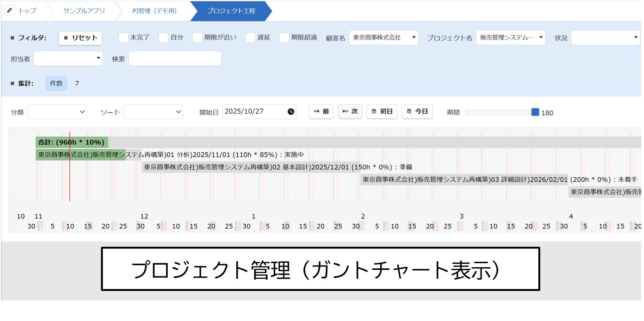Click the clock icon in 開始日 field
The width and height of the screenshot is (644, 321).
(x=291, y=112)
